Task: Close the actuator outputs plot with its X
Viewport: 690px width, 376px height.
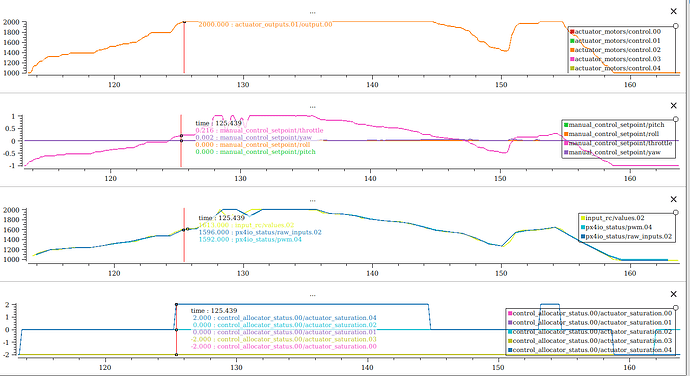Action: pos(673,11)
